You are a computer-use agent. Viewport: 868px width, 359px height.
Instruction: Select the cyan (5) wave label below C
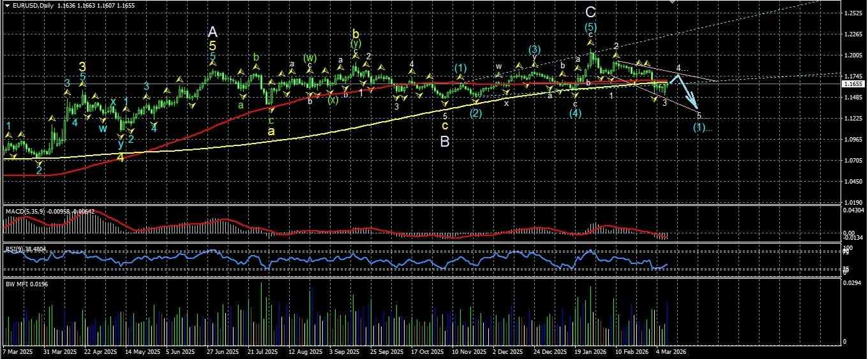591,27
